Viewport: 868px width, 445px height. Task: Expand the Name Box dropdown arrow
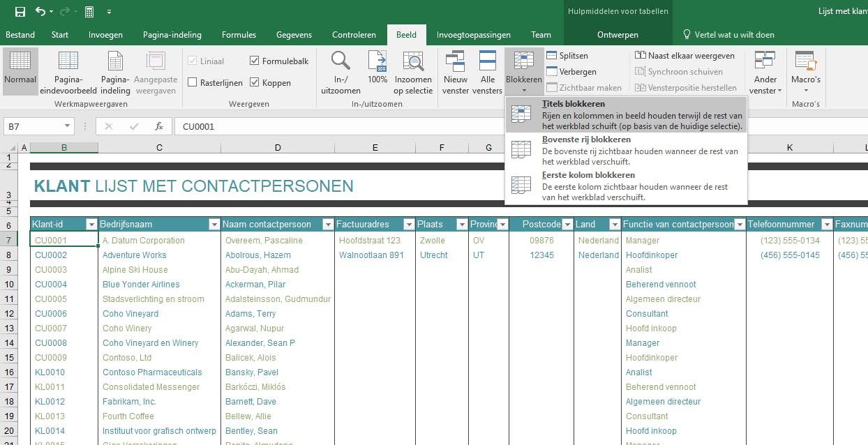pyautogui.click(x=68, y=126)
